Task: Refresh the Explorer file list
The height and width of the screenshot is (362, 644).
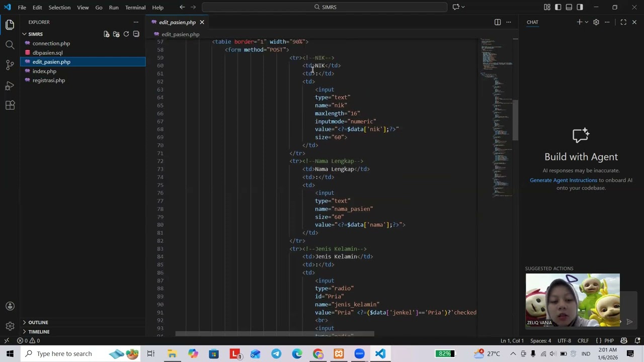Action: click(x=126, y=34)
